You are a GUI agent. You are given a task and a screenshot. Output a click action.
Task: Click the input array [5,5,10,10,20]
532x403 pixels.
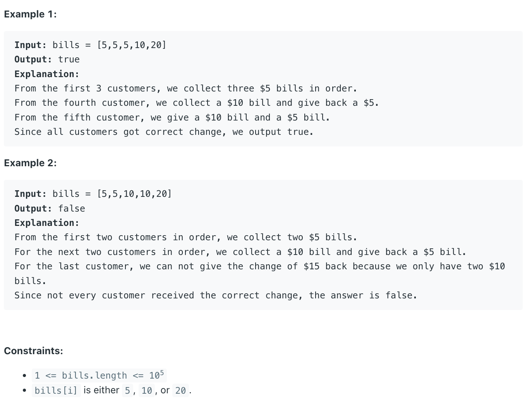pyautogui.click(x=134, y=194)
